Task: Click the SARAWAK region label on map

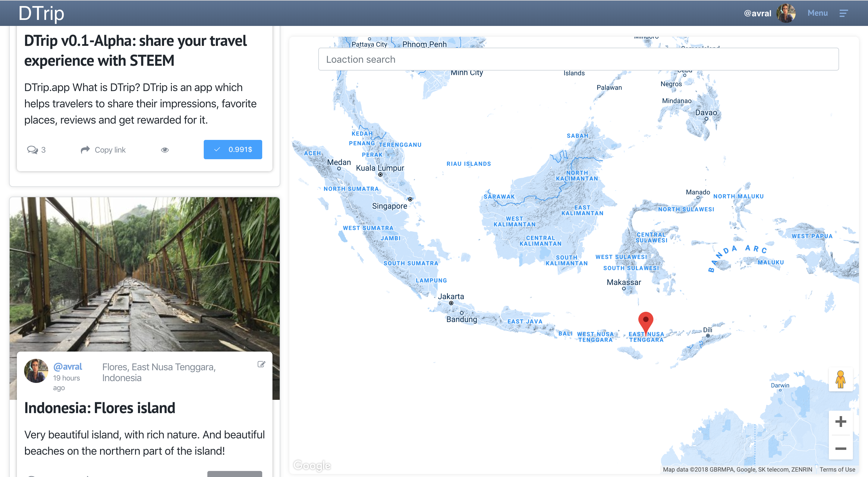Action: tap(499, 197)
